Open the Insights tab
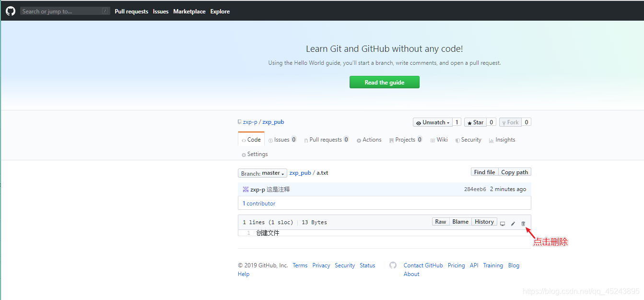 click(x=502, y=140)
